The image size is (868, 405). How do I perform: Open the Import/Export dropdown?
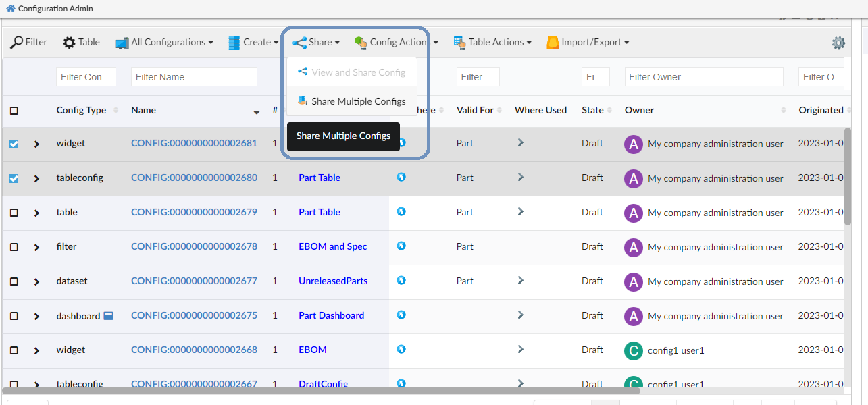pos(588,43)
